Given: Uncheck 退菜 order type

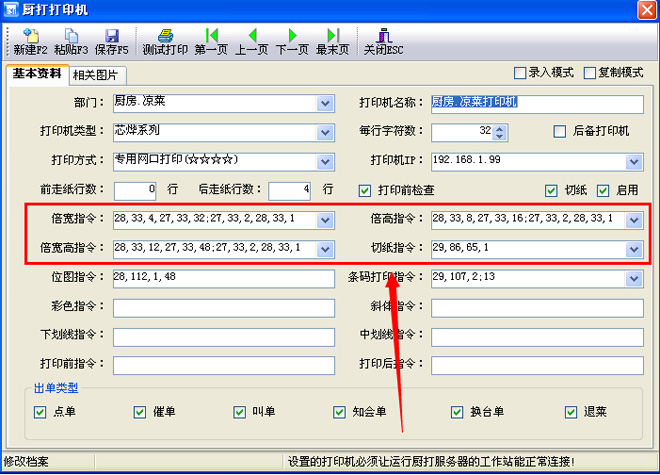Looking at the screenshot, I should click(x=571, y=412).
